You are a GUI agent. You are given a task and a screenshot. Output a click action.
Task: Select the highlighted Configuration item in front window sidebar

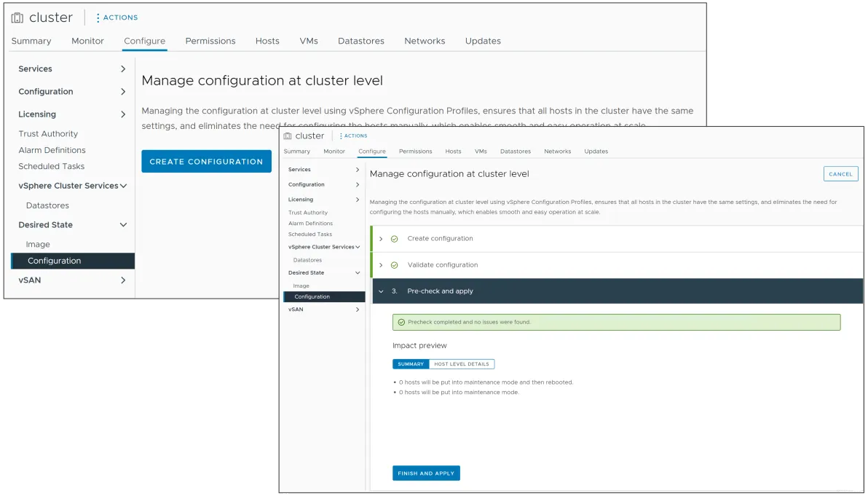[x=324, y=297]
